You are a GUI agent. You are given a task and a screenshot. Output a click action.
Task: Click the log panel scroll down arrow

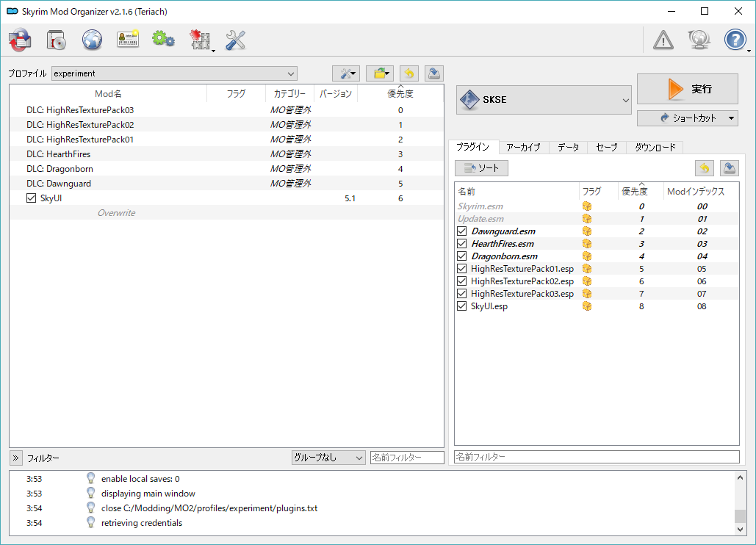point(740,529)
